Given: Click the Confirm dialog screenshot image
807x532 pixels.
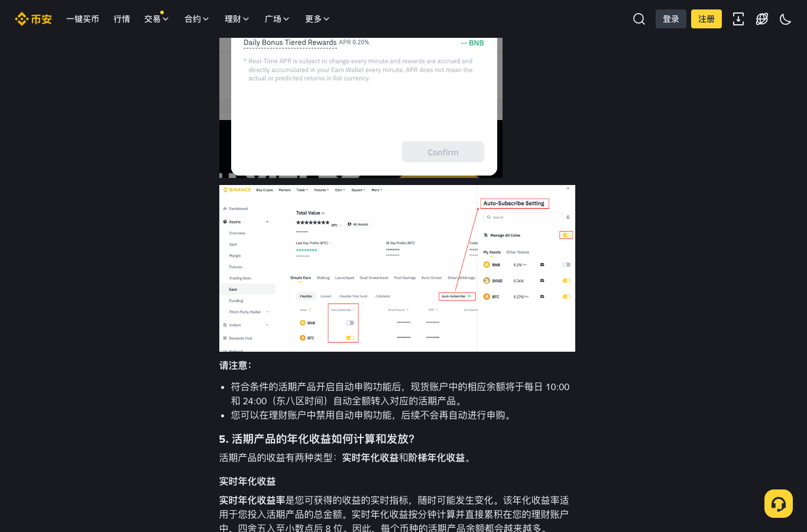Looking at the screenshot, I should tap(361, 108).
